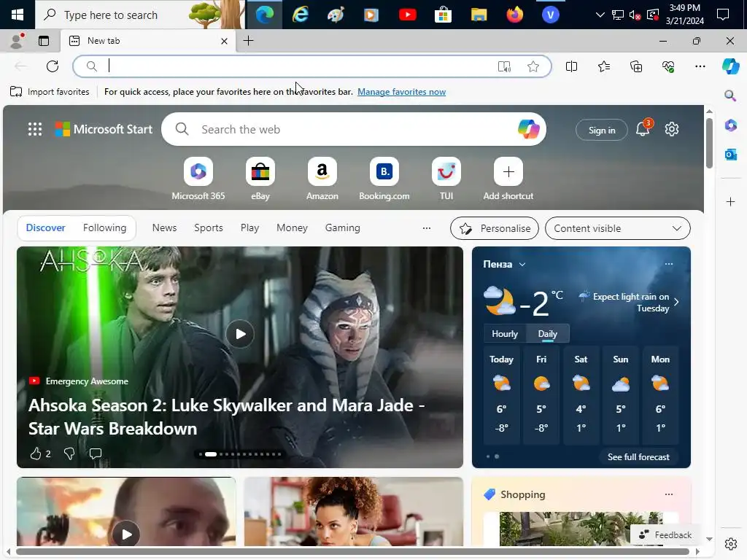Click the Feedback button
Viewport: 747px width, 560px height.
tap(665, 534)
